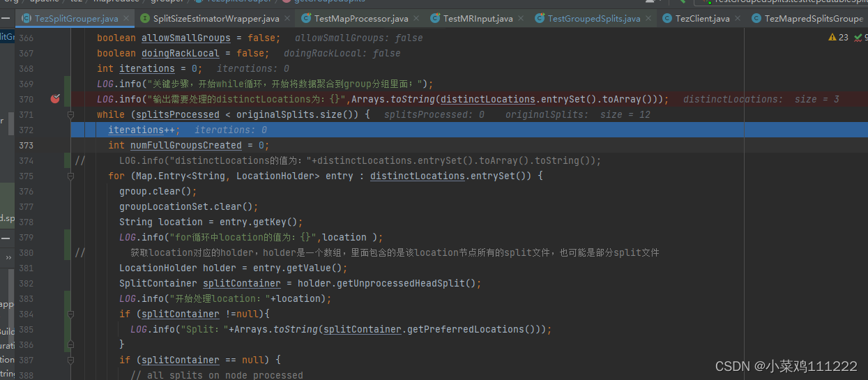Click 'group.clear();' statement
Screen dimensions: 868x380
(158, 191)
